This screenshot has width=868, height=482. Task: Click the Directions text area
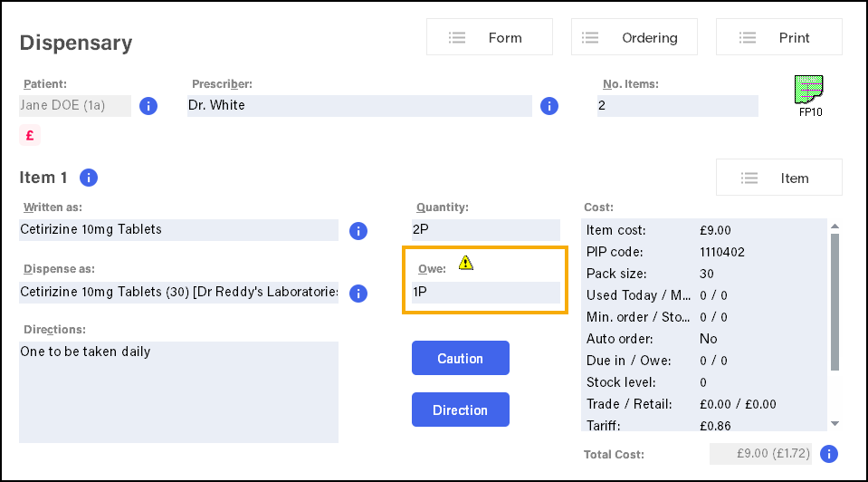click(179, 391)
